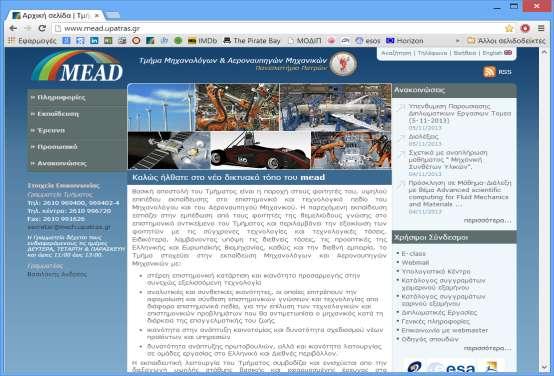Open Διπλωματικές Εργασίες link
Viewport: 554px width, 376px height.
point(439,313)
